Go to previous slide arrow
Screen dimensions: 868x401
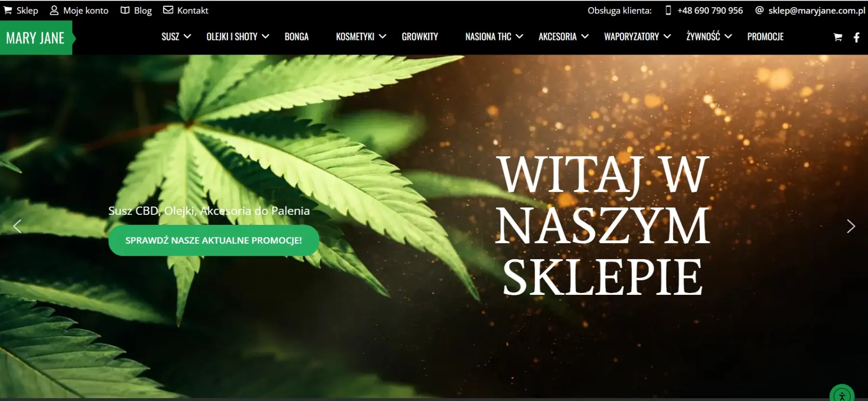pyautogui.click(x=17, y=226)
